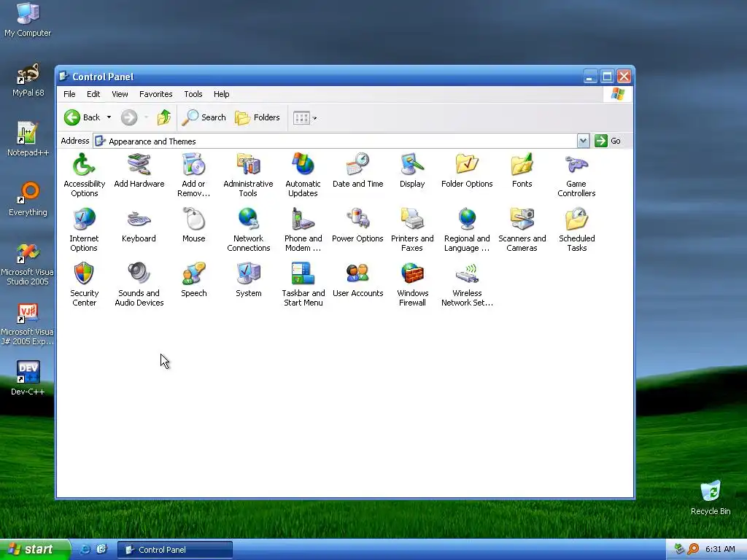Select MyPal 68 desktop shortcut
This screenshot has width=747, height=560.
28,80
